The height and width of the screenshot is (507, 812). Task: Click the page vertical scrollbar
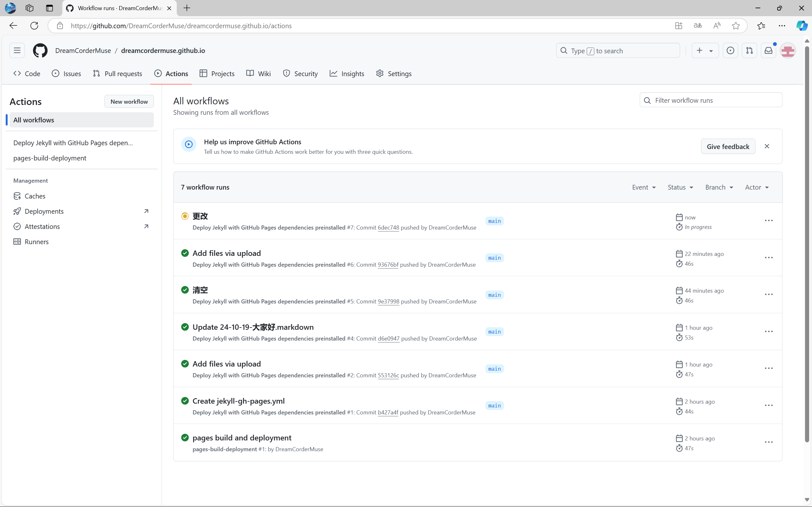click(x=807, y=245)
